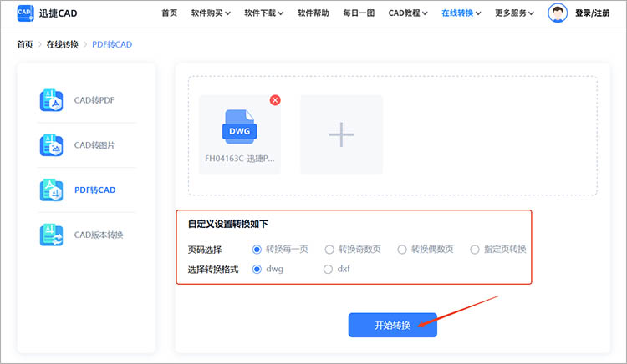Screen dimensions: 627x364
Task: Click the 选择转换格式 label
Action: coord(213,270)
